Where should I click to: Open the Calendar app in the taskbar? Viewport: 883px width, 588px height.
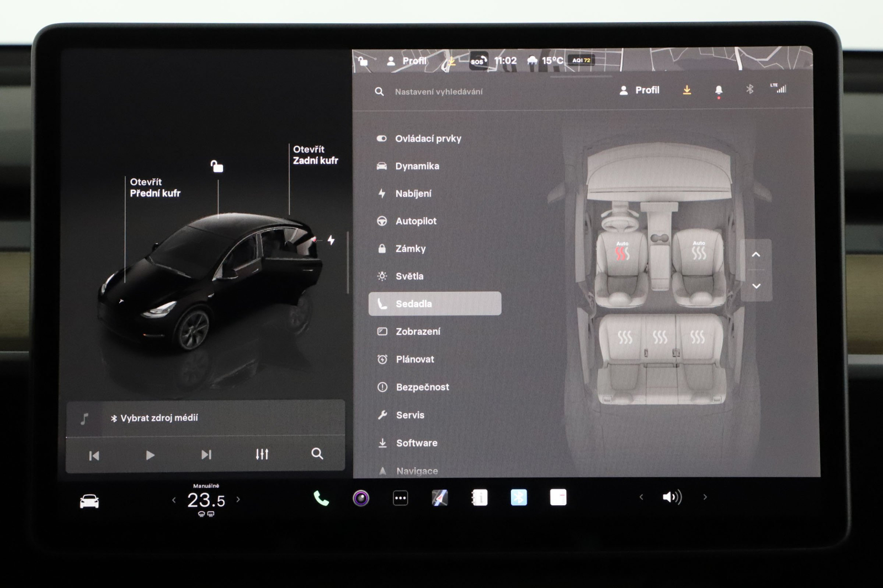pyautogui.click(x=479, y=498)
